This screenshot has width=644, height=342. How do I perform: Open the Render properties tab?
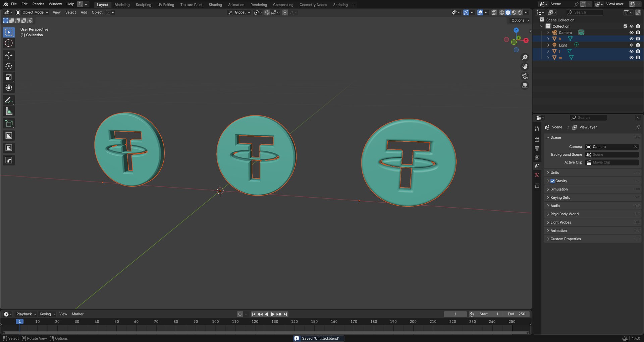point(537,139)
